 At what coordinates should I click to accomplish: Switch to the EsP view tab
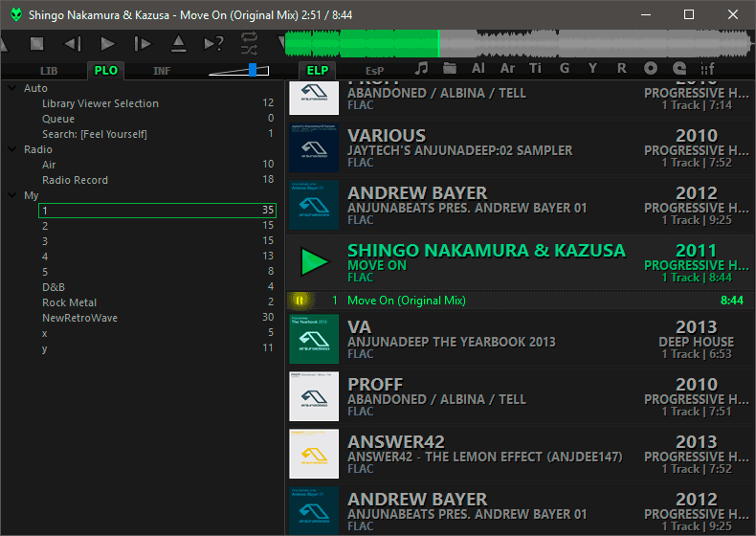(374, 71)
